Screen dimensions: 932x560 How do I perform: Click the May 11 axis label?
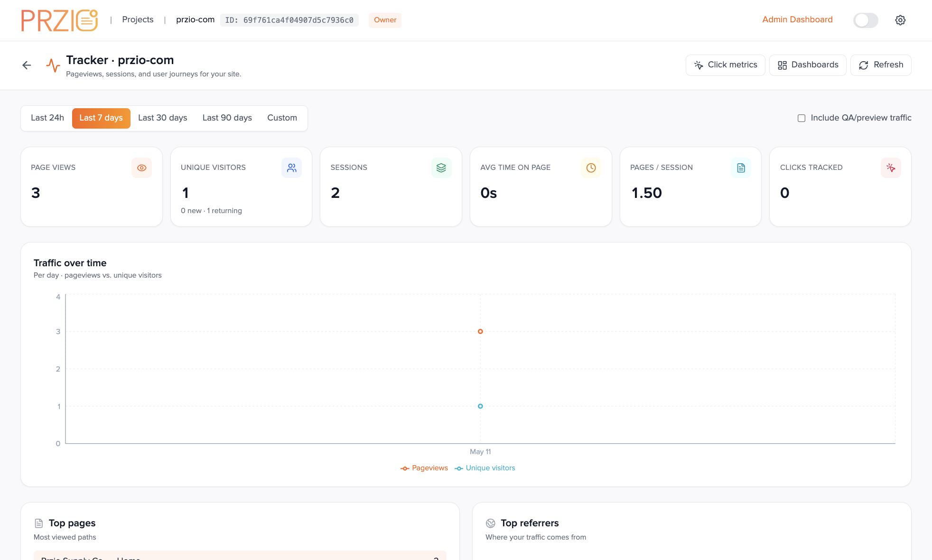tap(480, 452)
